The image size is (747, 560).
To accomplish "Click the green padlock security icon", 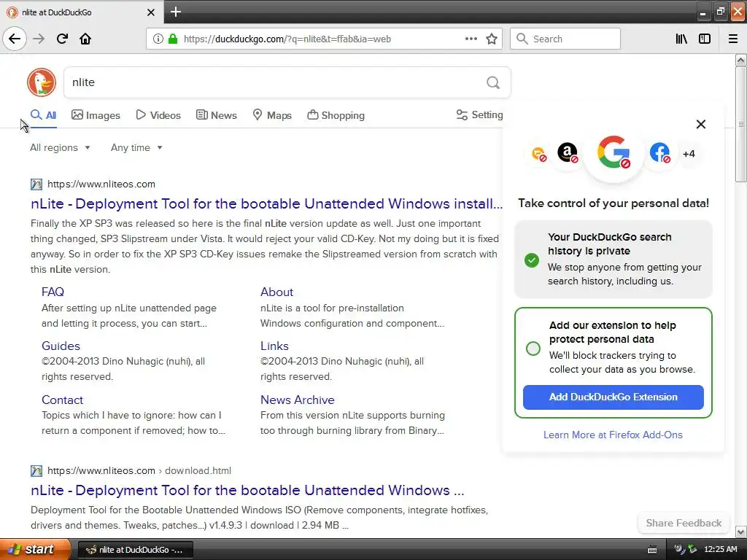I will pyautogui.click(x=173, y=39).
